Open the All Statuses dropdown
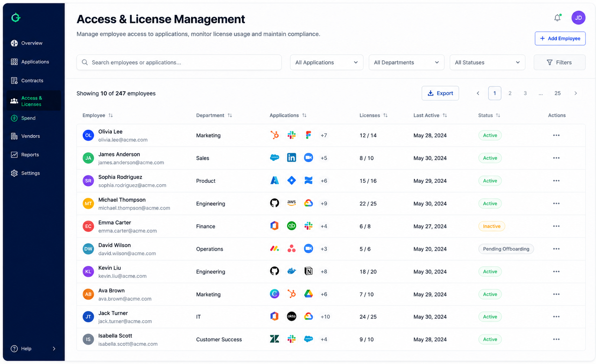Image resolution: width=596 pixels, height=364 pixels. [x=487, y=62]
